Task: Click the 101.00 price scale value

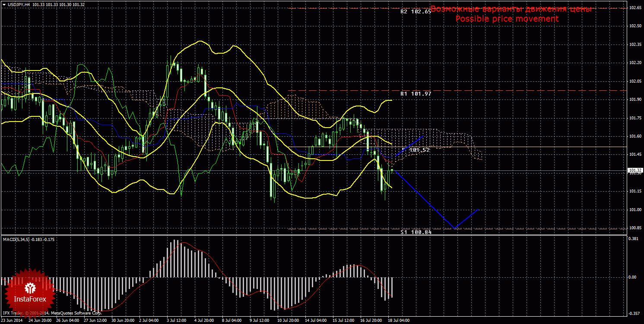Action: pos(634,210)
